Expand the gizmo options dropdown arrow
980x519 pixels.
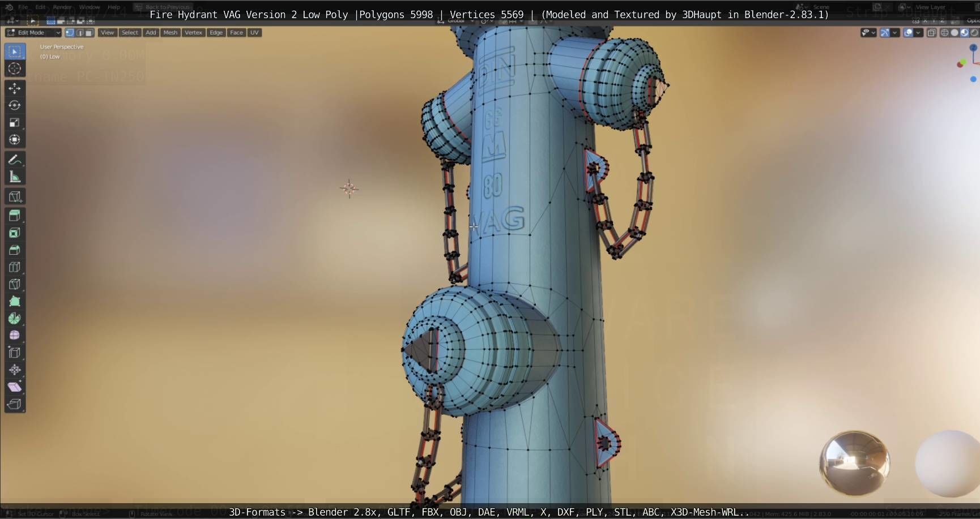(x=895, y=33)
